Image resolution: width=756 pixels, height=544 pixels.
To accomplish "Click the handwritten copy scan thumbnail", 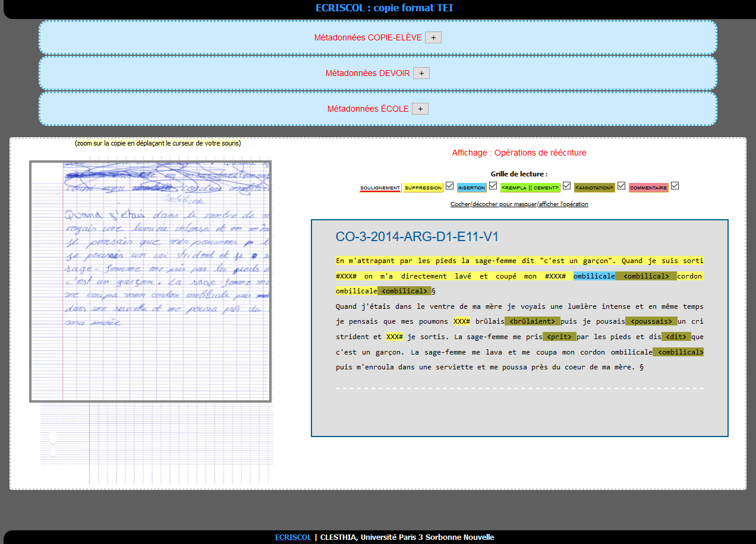I will pos(150,282).
